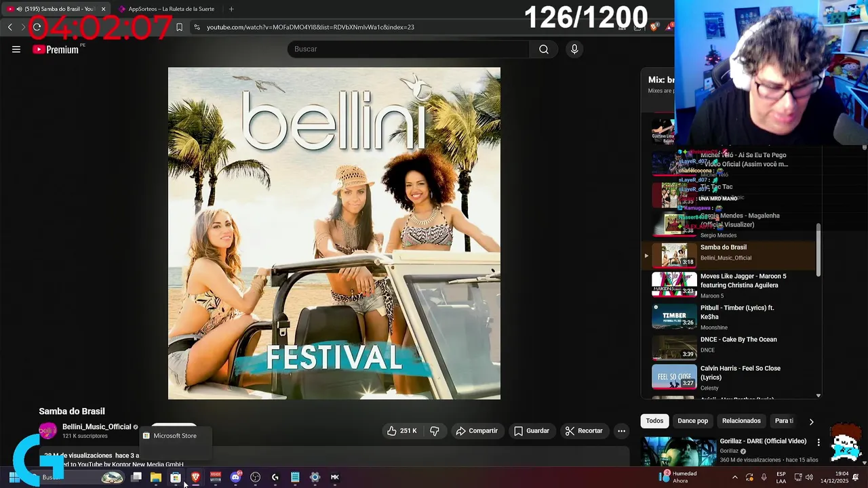Open Task View on the taskbar
Image resolution: width=868 pixels, height=488 pixels.
click(x=136, y=477)
